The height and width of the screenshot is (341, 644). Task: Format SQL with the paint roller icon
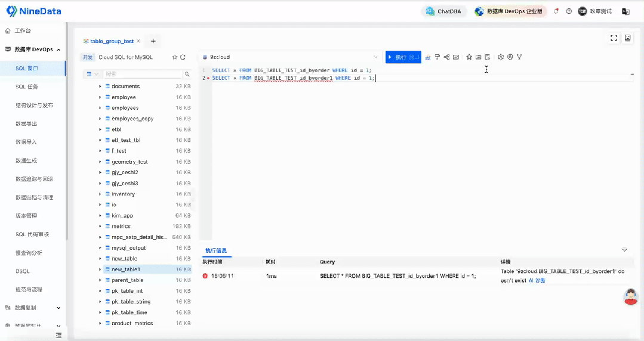pos(437,57)
